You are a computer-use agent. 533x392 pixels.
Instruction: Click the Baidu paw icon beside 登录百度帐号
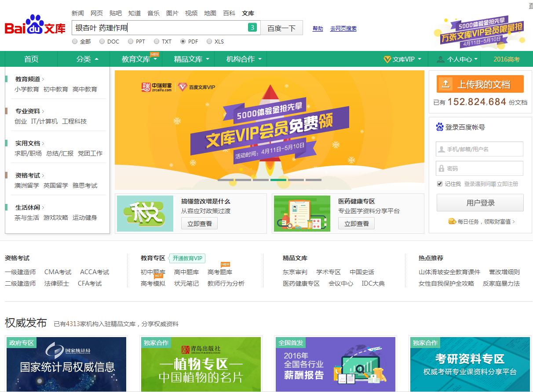(440, 127)
